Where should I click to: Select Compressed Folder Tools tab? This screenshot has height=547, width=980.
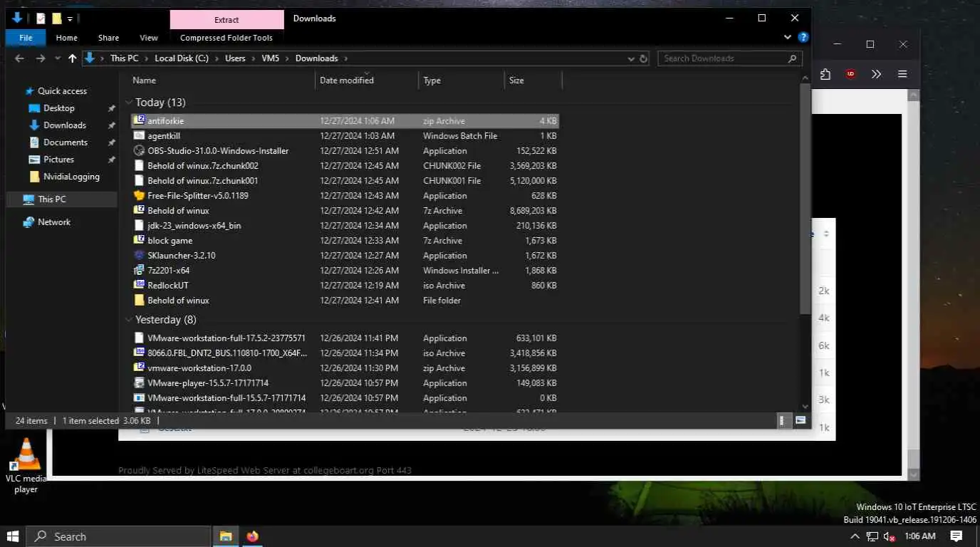[x=226, y=38]
